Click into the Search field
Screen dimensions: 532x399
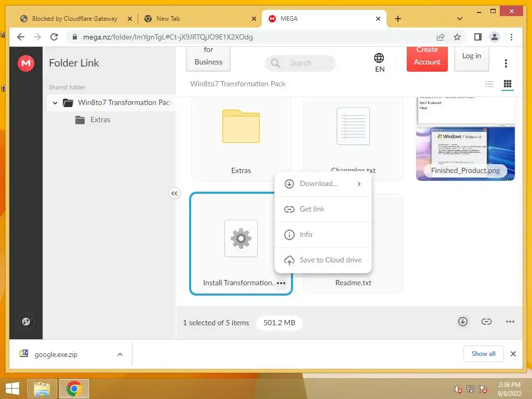300,63
